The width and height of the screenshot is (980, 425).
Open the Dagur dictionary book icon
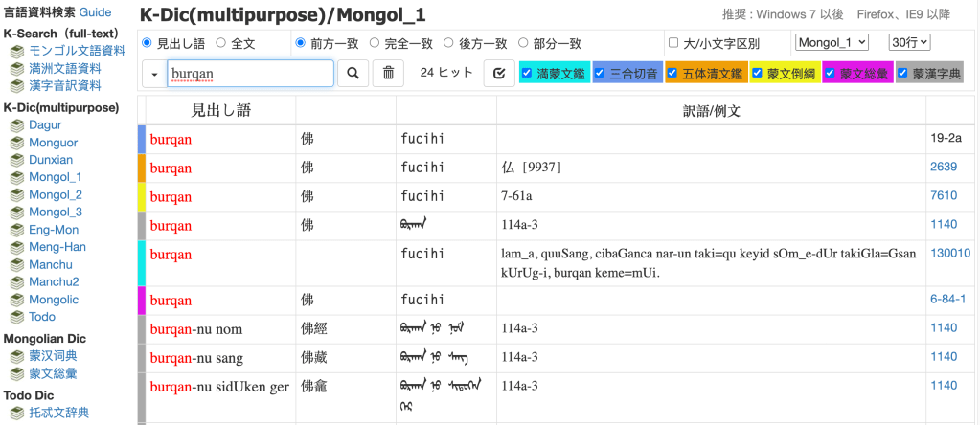pyautogui.click(x=17, y=125)
